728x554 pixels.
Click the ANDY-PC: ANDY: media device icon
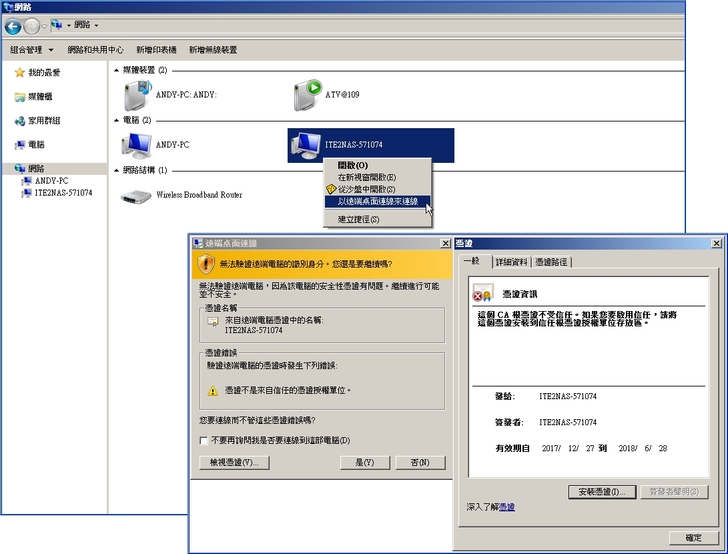(x=136, y=95)
